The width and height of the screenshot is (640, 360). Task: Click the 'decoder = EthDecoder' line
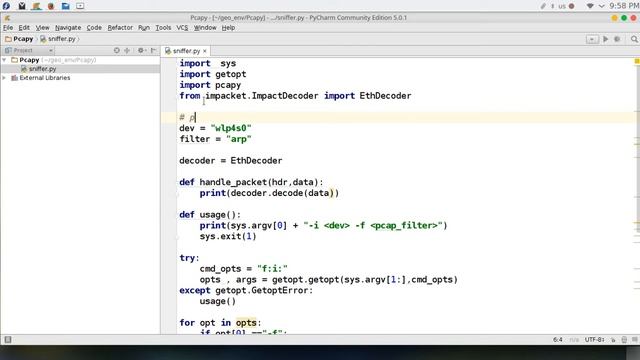(231, 161)
